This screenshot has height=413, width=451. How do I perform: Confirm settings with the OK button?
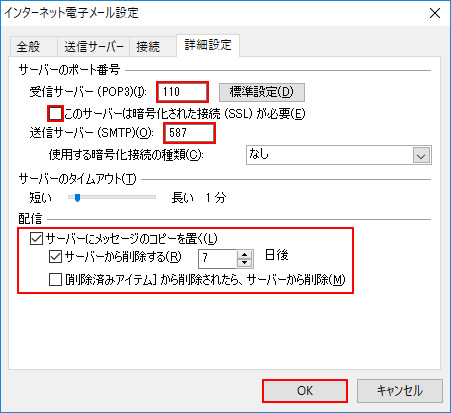pos(305,391)
